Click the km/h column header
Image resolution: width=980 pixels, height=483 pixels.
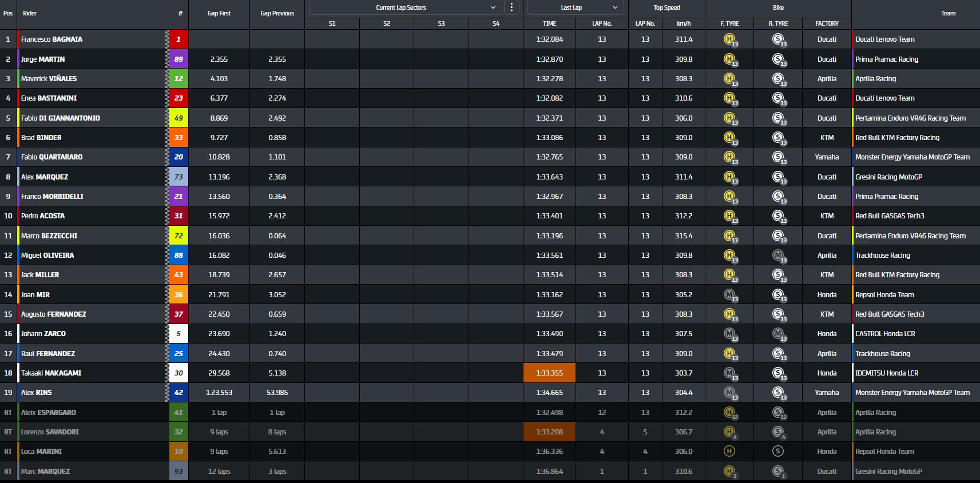pyautogui.click(x=684, y=23)
